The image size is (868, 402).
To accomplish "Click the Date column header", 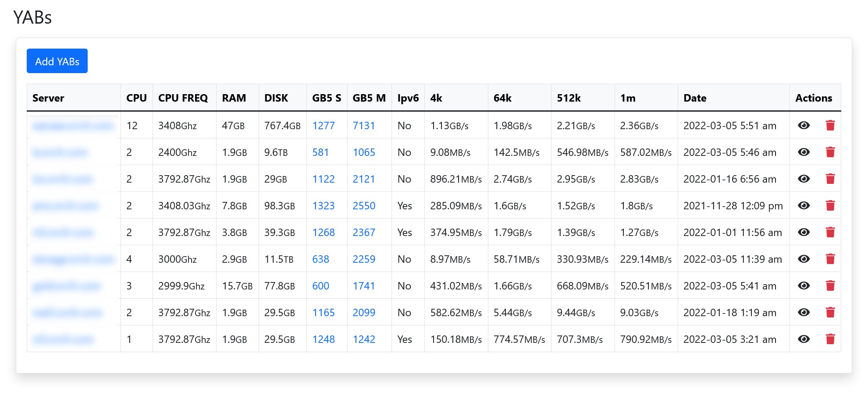I will 695,98.
